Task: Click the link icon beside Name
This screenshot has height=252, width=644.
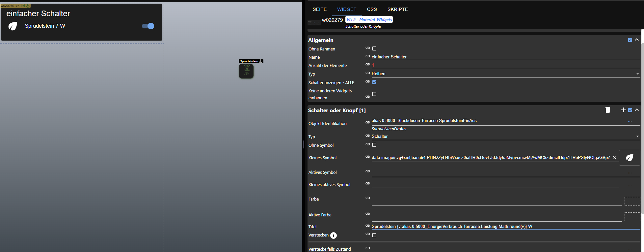Action: pyautogui.click(x=368, y=56)
